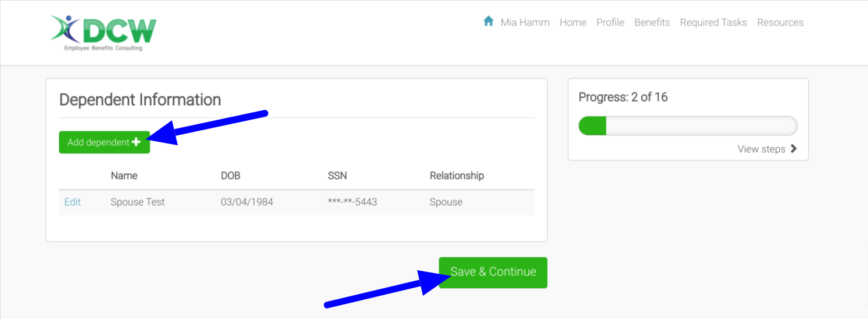
Task: Click the DOB 03/04/1984 cell
Action: click(x=247, y=202)
